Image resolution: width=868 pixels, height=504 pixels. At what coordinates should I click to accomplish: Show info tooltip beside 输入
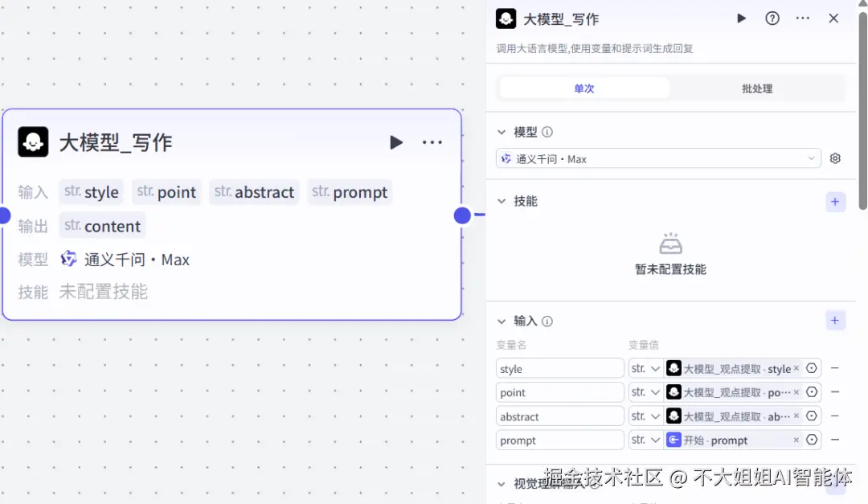547,322
